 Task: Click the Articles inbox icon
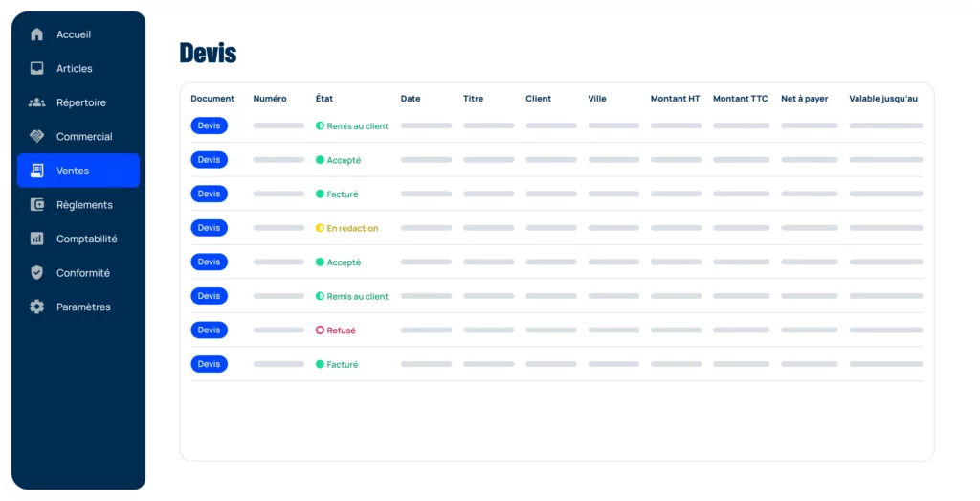[37, 69]
